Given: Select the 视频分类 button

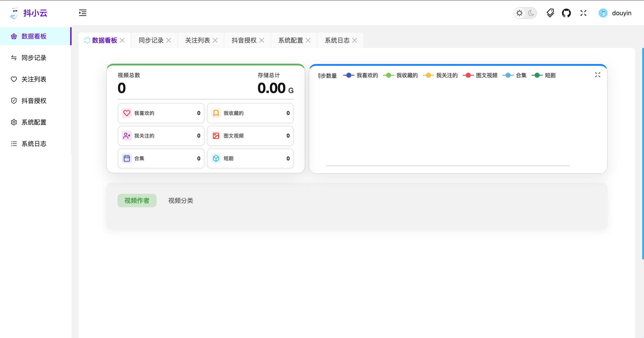Looking at the screenshot, I should pos(180,200).
